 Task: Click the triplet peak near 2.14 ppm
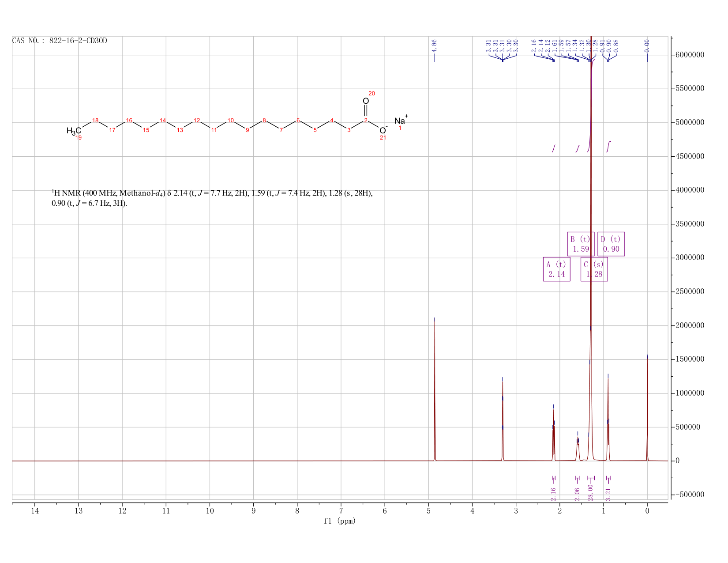(553, 435)
